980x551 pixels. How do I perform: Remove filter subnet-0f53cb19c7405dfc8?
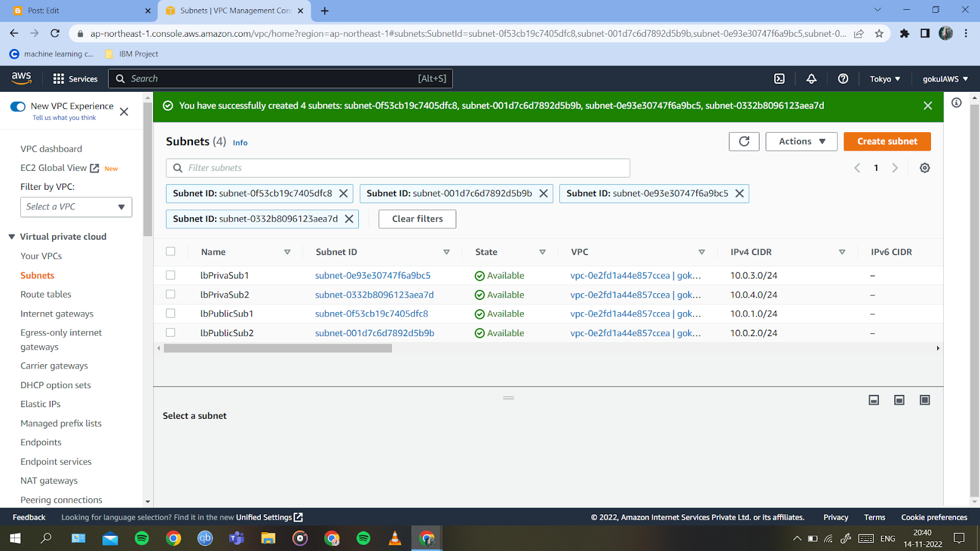coord(344,193)
